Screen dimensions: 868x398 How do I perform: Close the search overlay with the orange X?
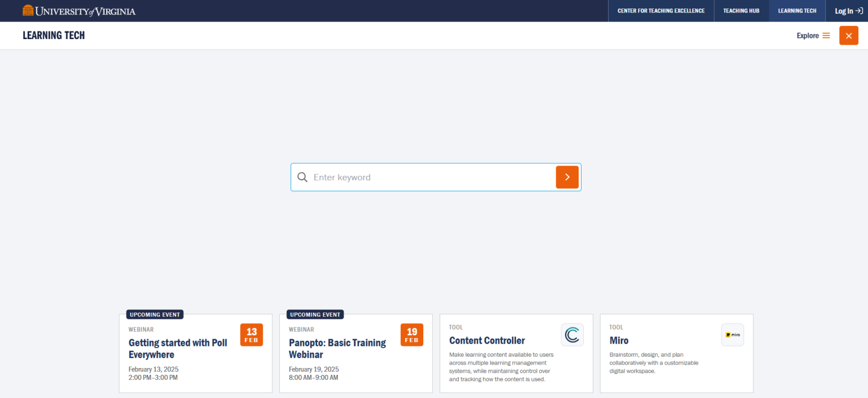tap(848, 35)
